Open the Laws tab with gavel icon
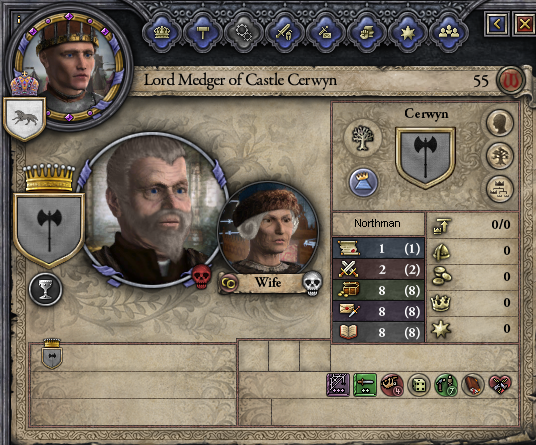This screenshot has width=536, height=445. coord(202,33)
